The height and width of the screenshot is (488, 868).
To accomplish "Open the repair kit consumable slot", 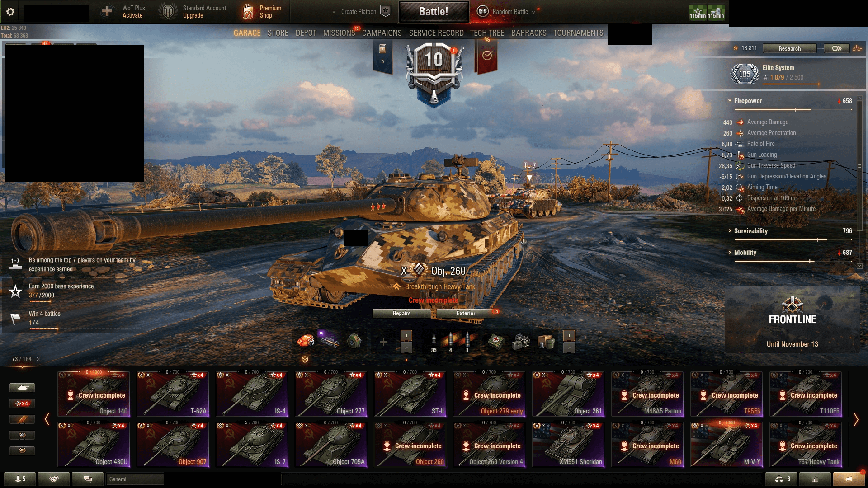I will tap(521, 342).
